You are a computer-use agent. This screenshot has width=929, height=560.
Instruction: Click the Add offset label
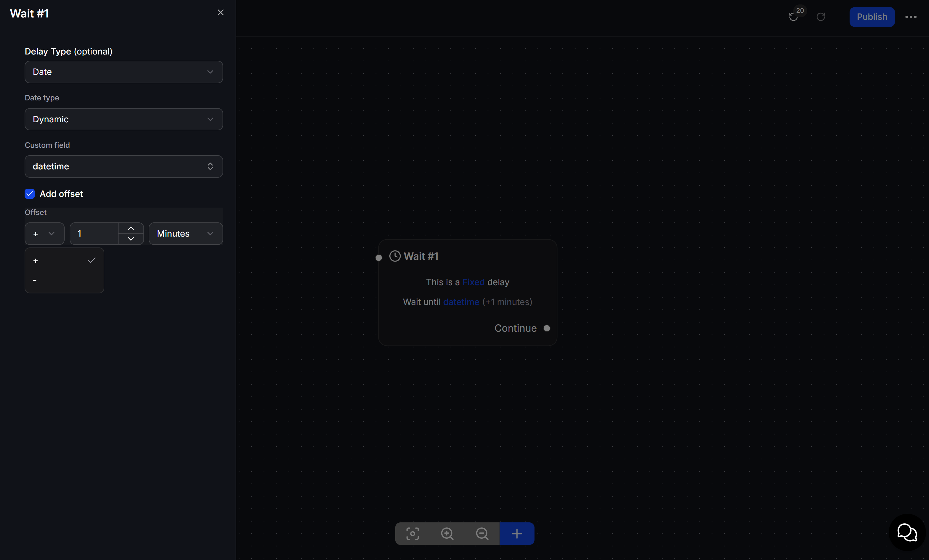coord(61,194)
